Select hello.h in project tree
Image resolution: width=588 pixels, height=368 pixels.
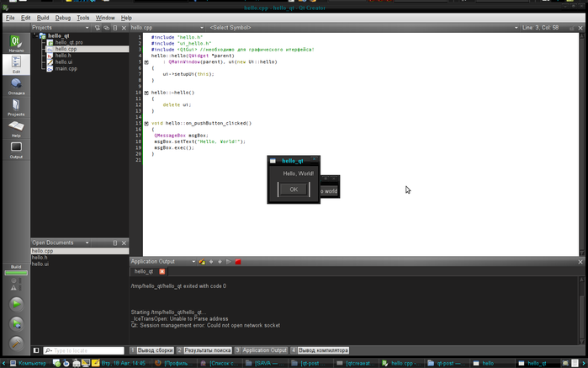tap(62, 56)
